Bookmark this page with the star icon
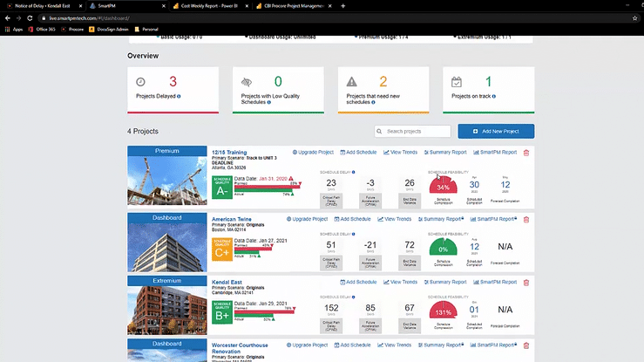Viewport: 644px width, 362px height. [635, 18]
